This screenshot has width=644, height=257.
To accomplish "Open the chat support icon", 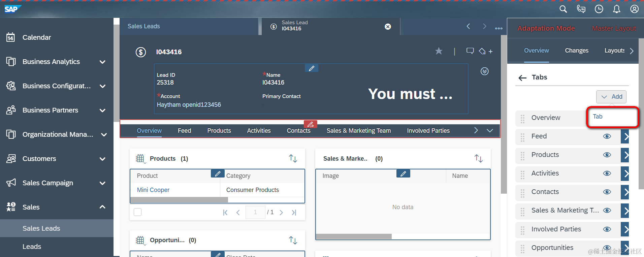I will (581, 9).
